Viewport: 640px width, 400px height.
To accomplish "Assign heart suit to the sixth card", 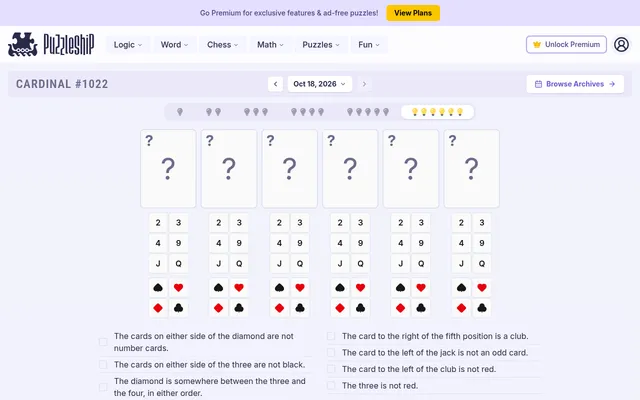I will point(482,288).
